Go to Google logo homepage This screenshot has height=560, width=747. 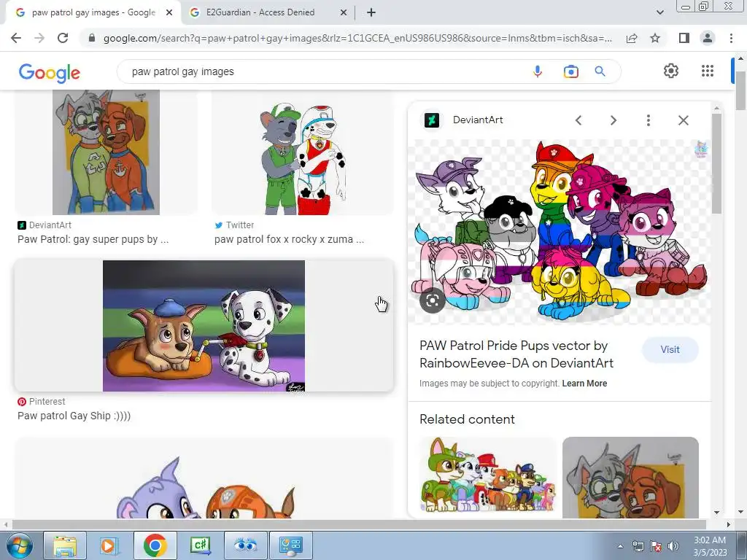click(49, 72)
